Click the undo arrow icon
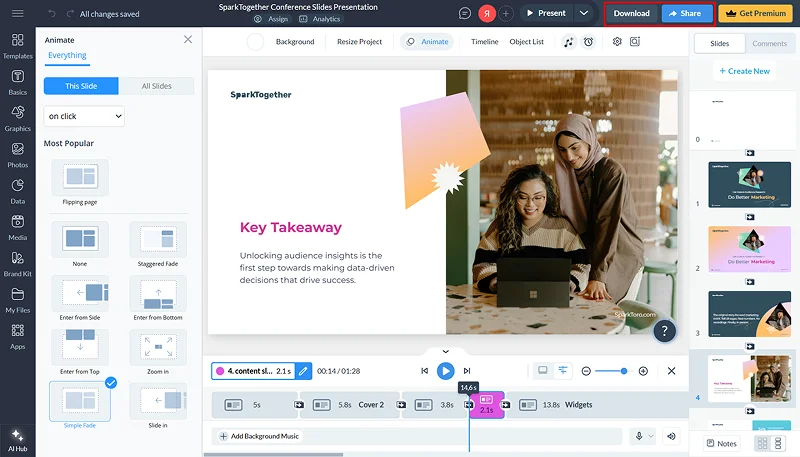Viewport: 800px width, 457px height. coord(52,14)
